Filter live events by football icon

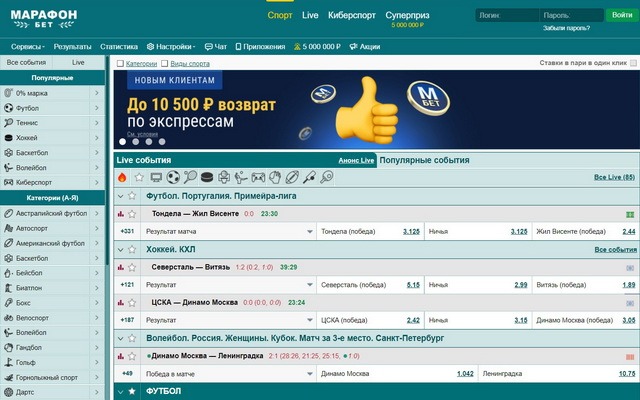point(173,178)
